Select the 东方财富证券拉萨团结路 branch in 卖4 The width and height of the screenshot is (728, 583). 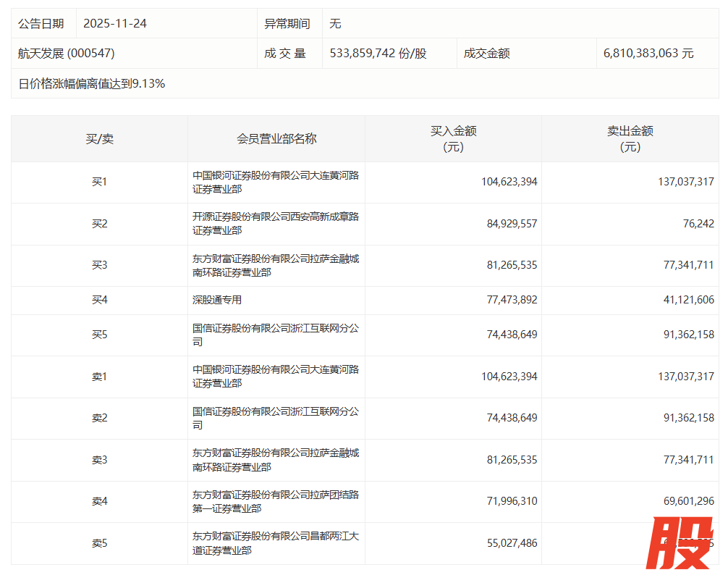276,501
